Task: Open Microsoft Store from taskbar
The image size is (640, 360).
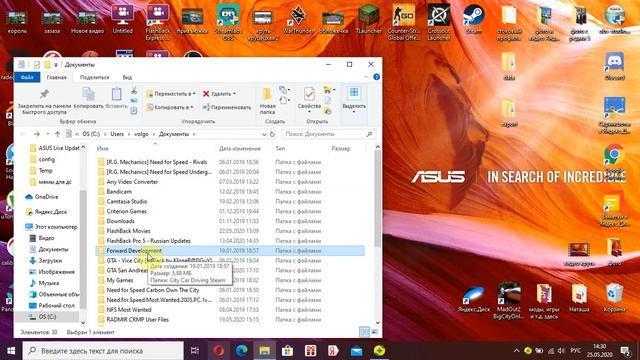Action: coord(287,351)
